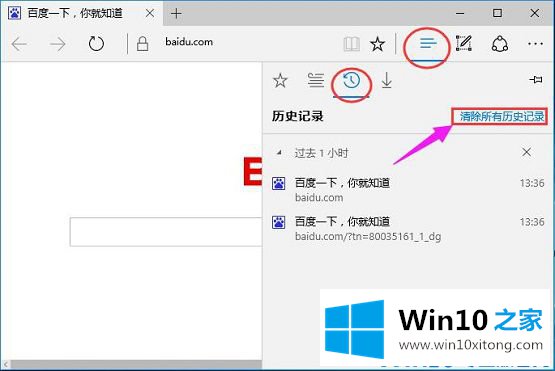Minimize the Edge window
The width and height of the screenshot is (555, 371).
point(460,13)
